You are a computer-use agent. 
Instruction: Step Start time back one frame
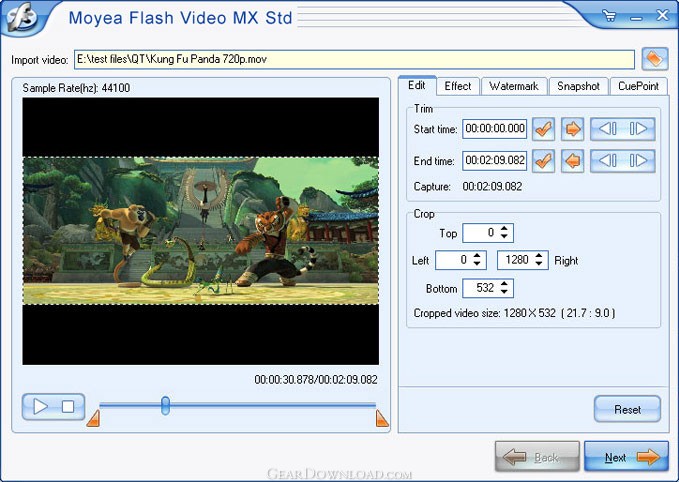pos(607,129)
